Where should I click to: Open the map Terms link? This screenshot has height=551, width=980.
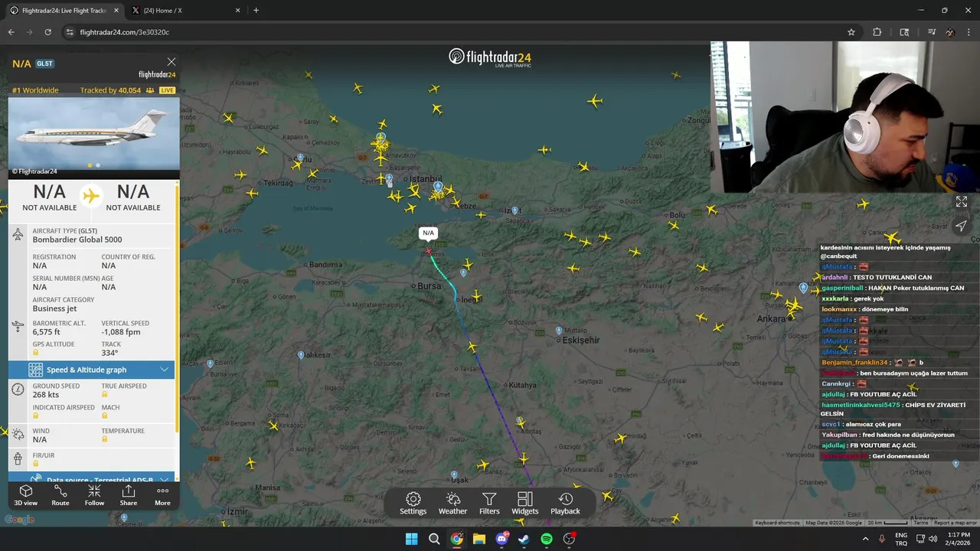pyautogui.click(x=921, y=523)
